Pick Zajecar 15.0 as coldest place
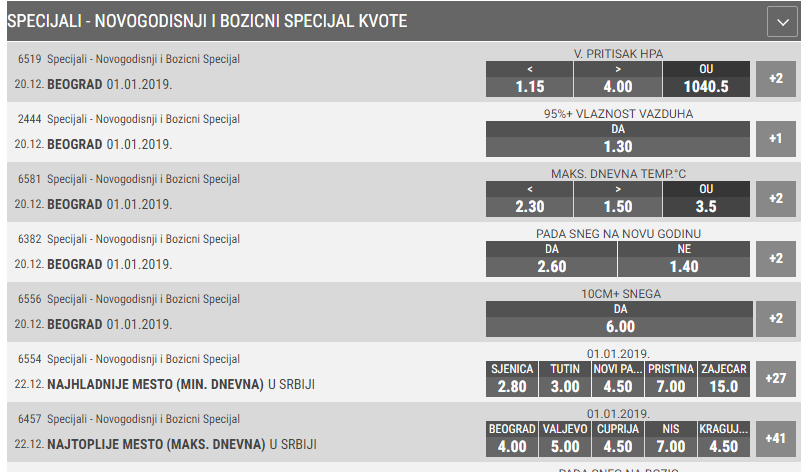Viewport: 801px width, 472px height. [x=724, y=379]
